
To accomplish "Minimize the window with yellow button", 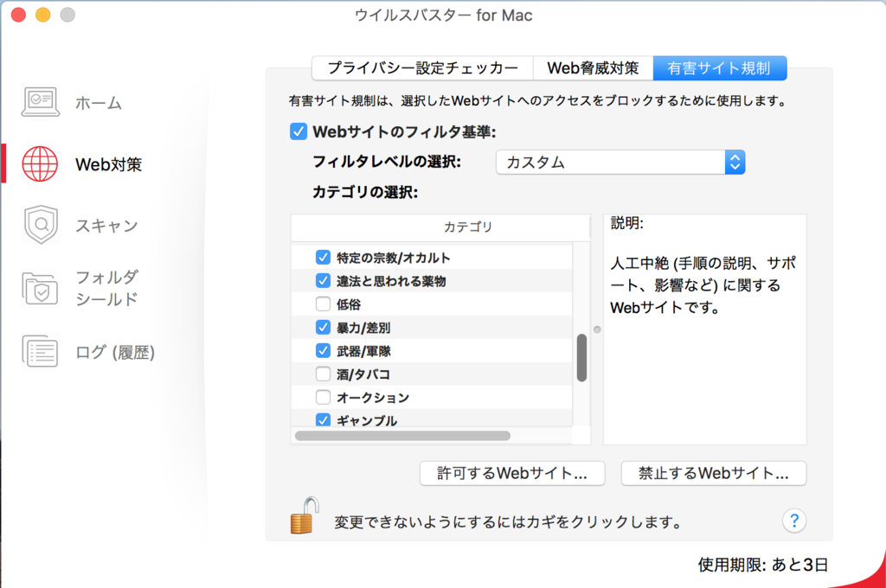I will 43,15.
